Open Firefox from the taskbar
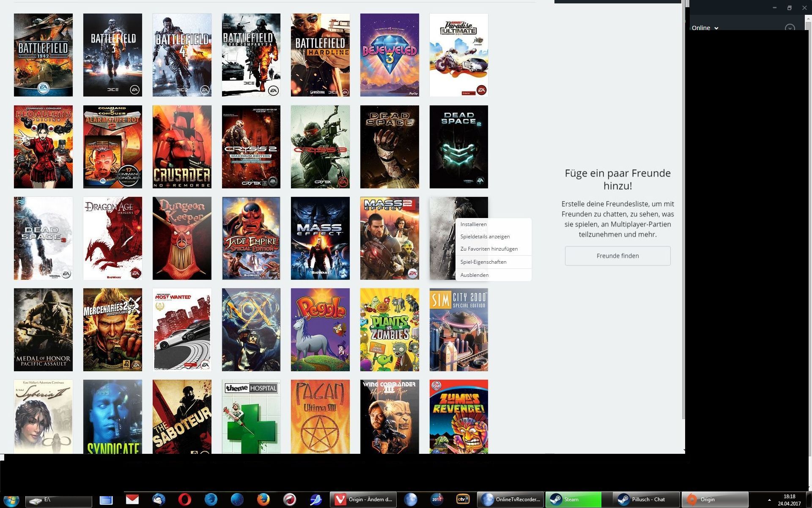Viewport: 812px width, 508px height. (x=263, y=500)
